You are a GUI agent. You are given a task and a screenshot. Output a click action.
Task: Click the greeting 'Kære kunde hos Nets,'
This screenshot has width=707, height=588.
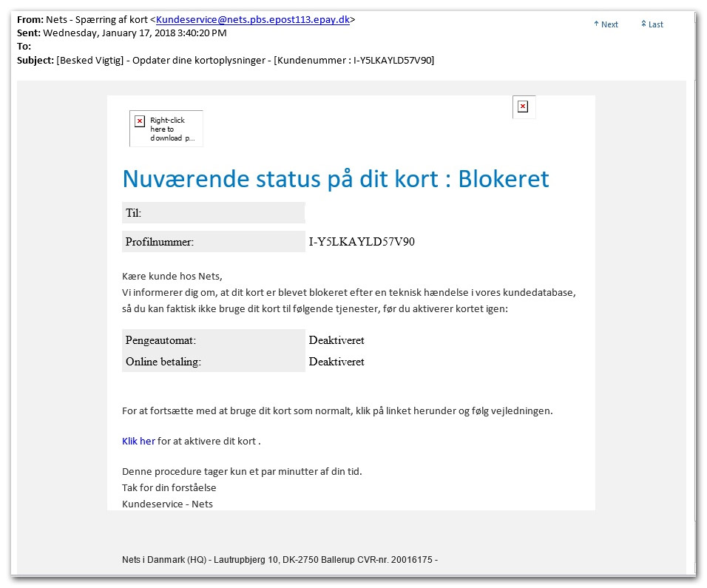click(172, 276)
